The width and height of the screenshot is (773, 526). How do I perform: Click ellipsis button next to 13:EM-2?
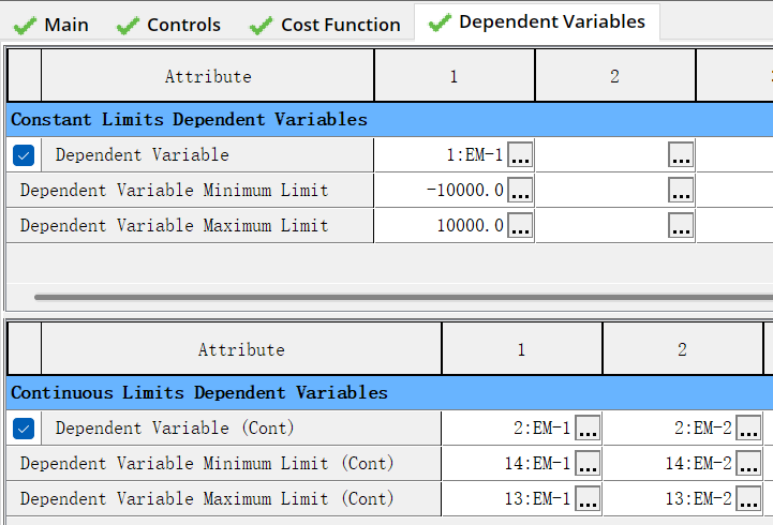[748, 498]
